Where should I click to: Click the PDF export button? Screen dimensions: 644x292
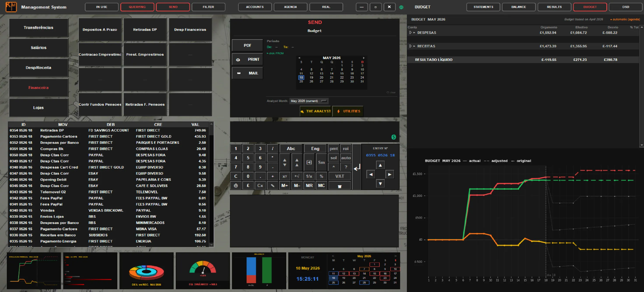(x=247, y=45)
